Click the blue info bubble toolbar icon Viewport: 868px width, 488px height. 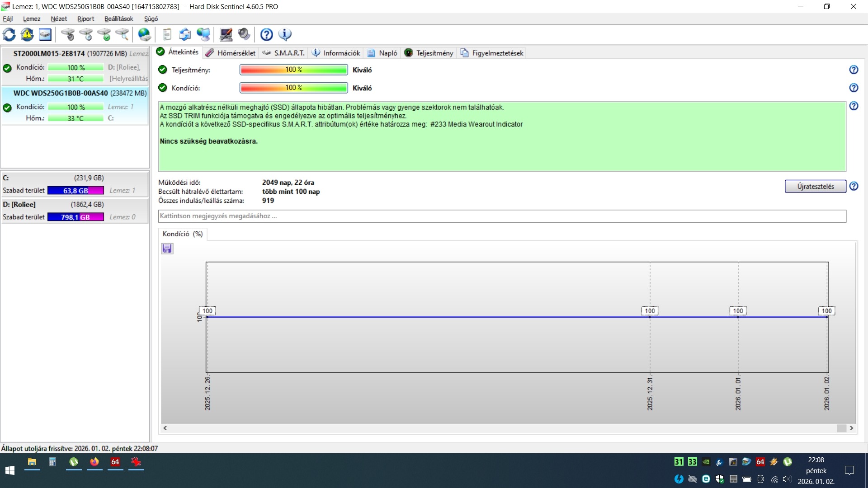click(x=285, y=34)
